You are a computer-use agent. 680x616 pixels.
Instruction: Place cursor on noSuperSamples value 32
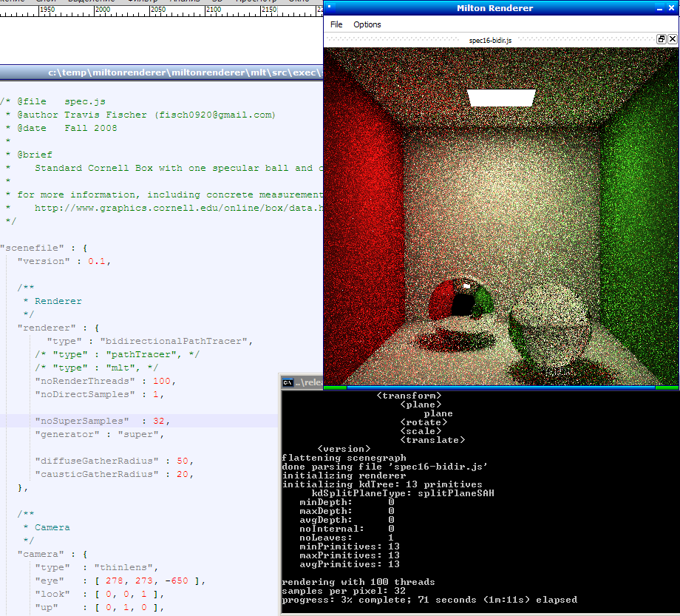click(159, 421)
